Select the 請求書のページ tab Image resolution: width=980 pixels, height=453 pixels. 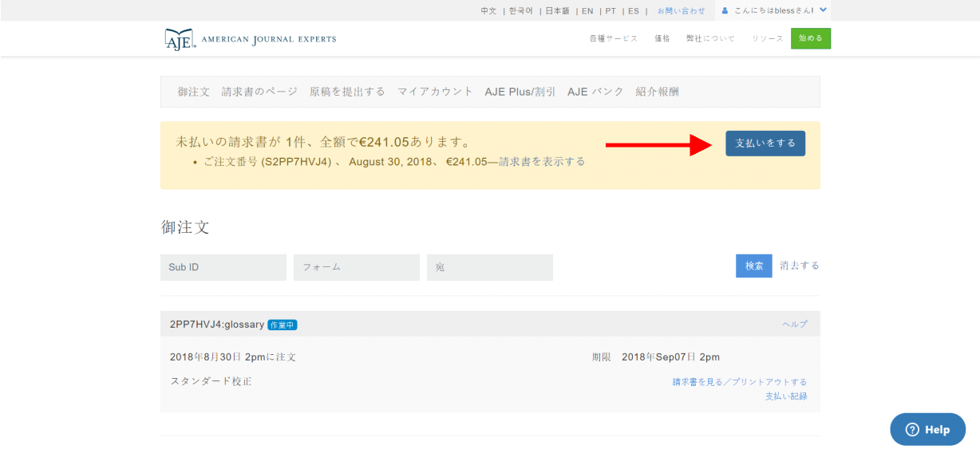click(259, 92)
